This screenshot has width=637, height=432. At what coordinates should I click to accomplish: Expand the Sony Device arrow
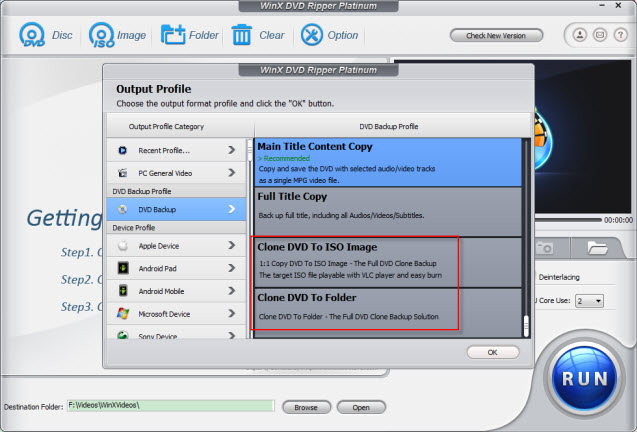point(232,335)
